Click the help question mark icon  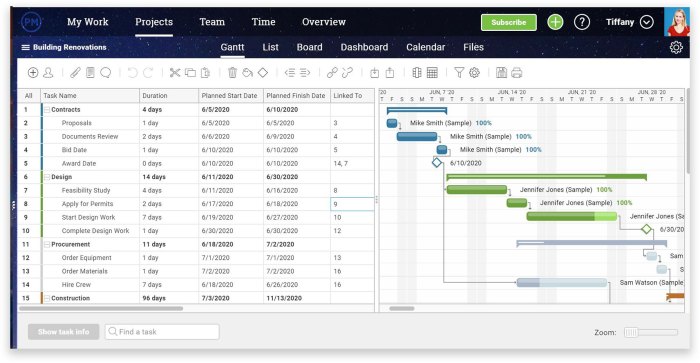582,22
